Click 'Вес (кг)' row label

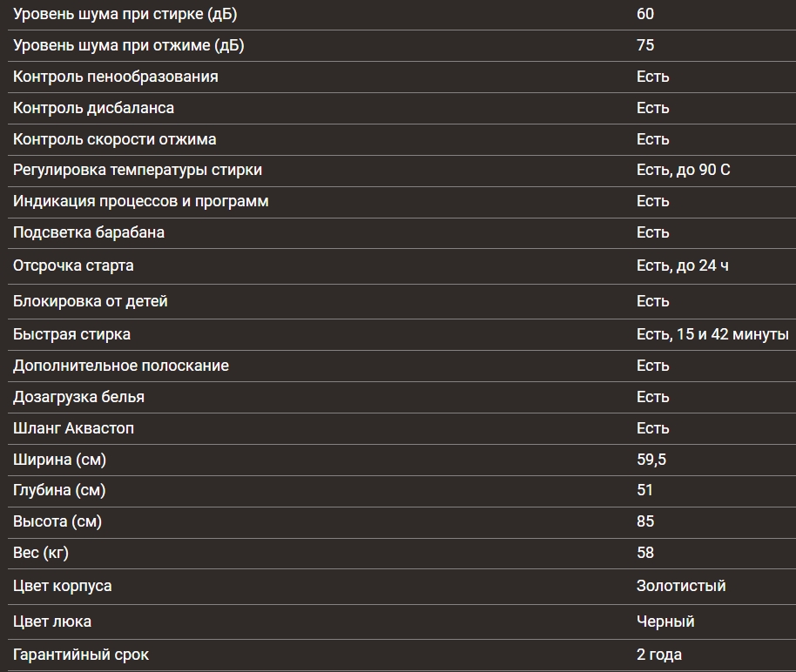[41, 553]
